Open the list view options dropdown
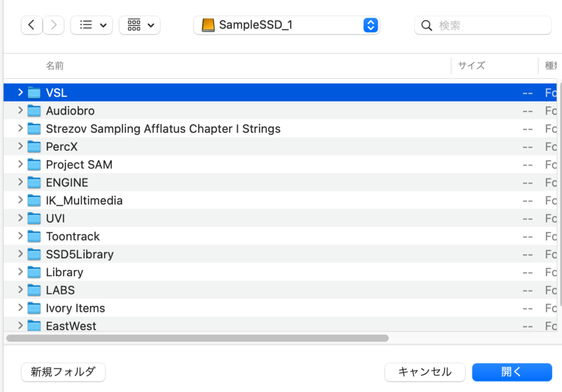Viewport: 562px width, 392px height. click(92, 25)
